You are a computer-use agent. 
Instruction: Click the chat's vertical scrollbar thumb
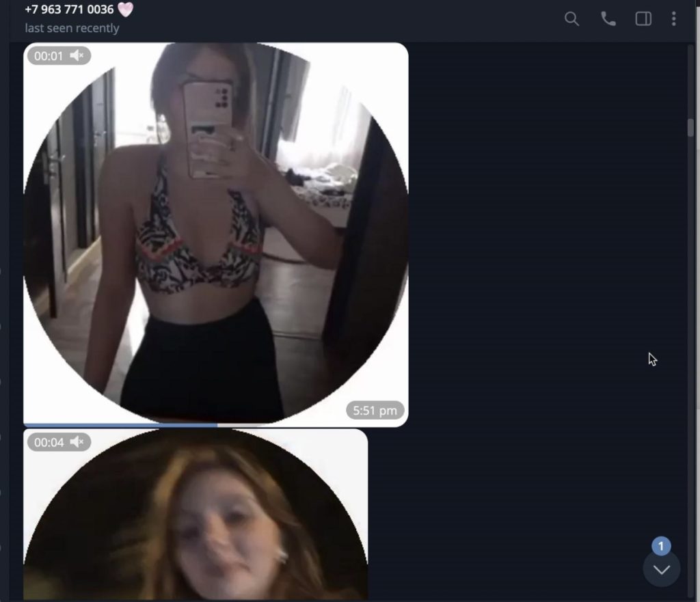click(x=690, y=128)
